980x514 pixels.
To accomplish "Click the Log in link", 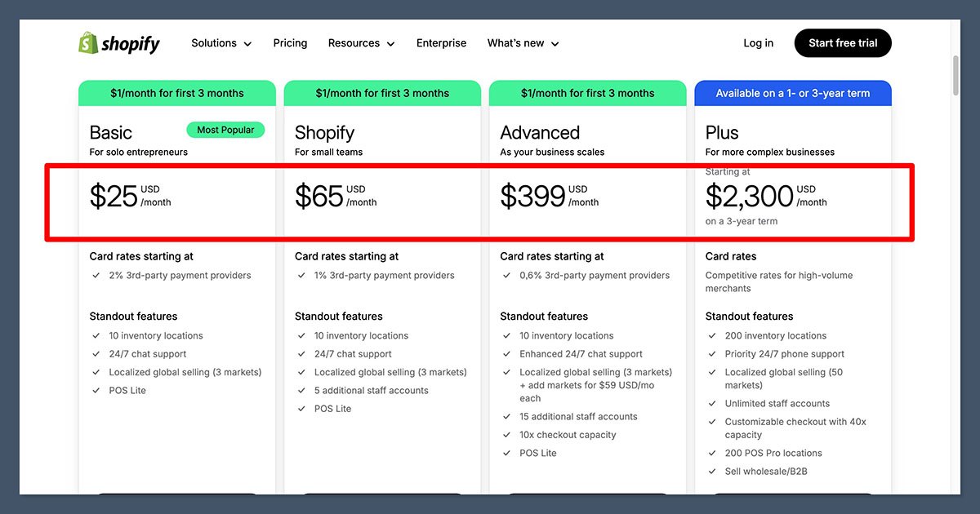I will click(x=758, y=42).
